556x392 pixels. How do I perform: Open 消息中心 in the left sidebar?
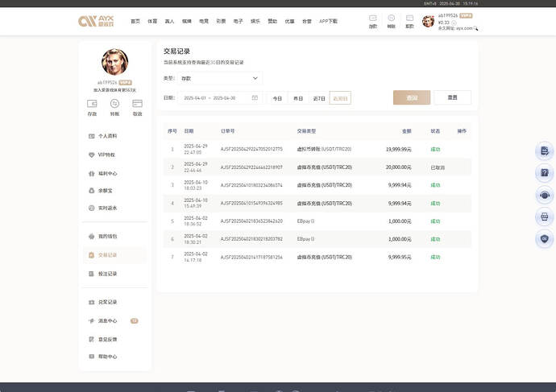(x=107, y=320)
